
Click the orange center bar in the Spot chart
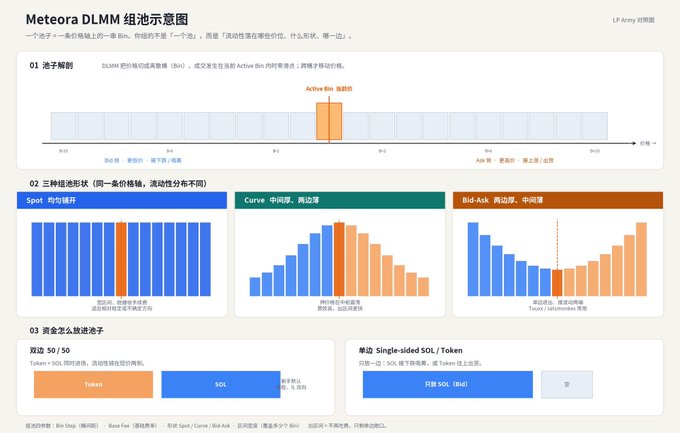coord(121,259)
